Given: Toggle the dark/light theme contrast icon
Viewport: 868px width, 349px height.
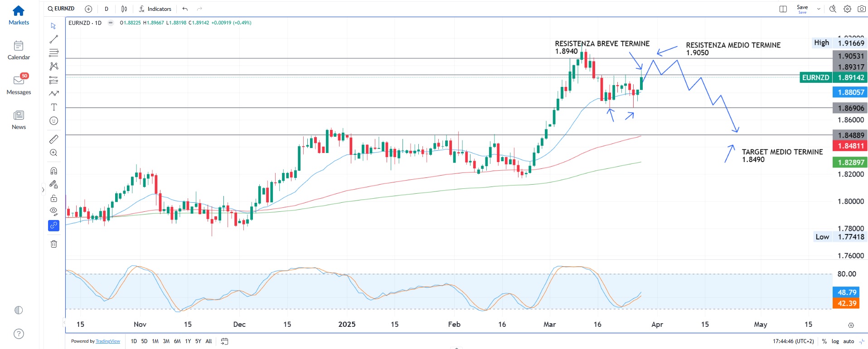Looking at the screenshot, I should [x=19, y=310].
